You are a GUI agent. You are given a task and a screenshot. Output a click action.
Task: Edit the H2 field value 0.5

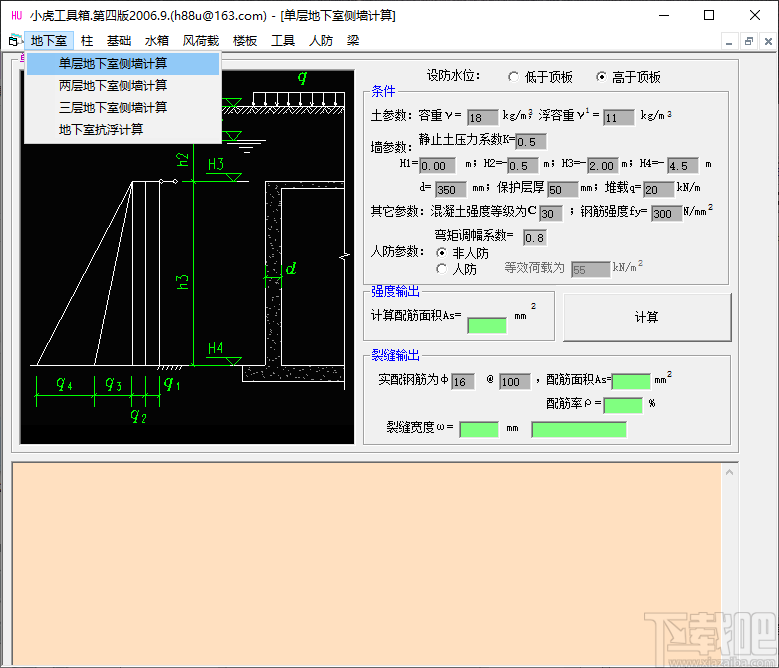[x=523, y=166]
